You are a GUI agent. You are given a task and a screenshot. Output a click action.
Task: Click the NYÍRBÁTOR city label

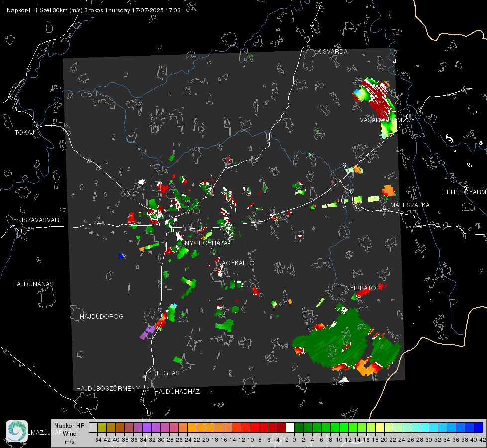(x=363, y=288)
